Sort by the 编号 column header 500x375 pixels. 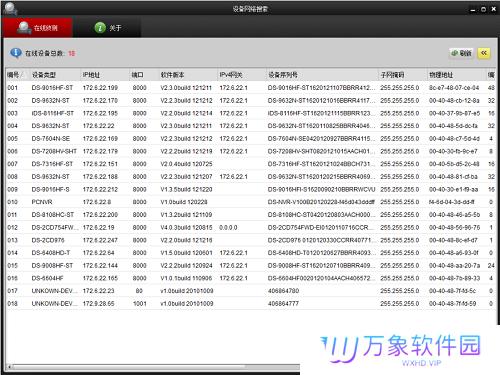point(17,75)
